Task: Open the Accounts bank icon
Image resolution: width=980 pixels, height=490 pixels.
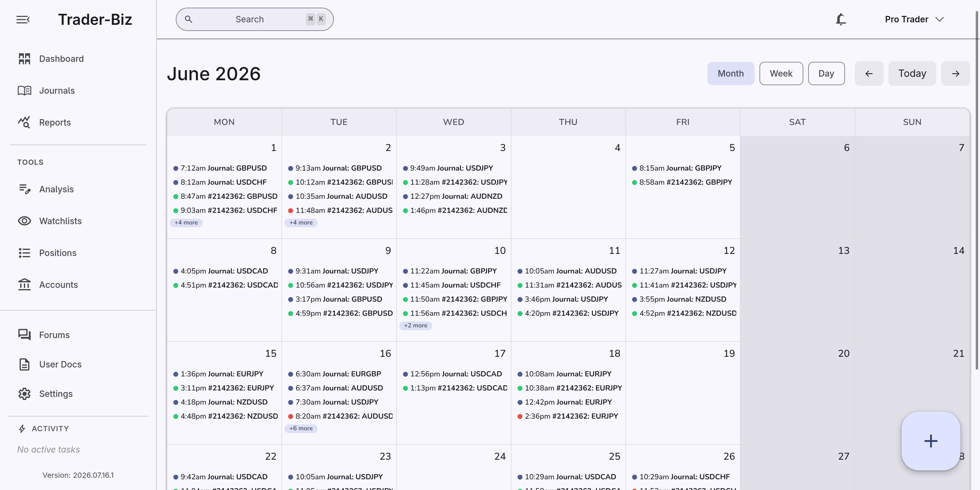Action: (24, 285)
